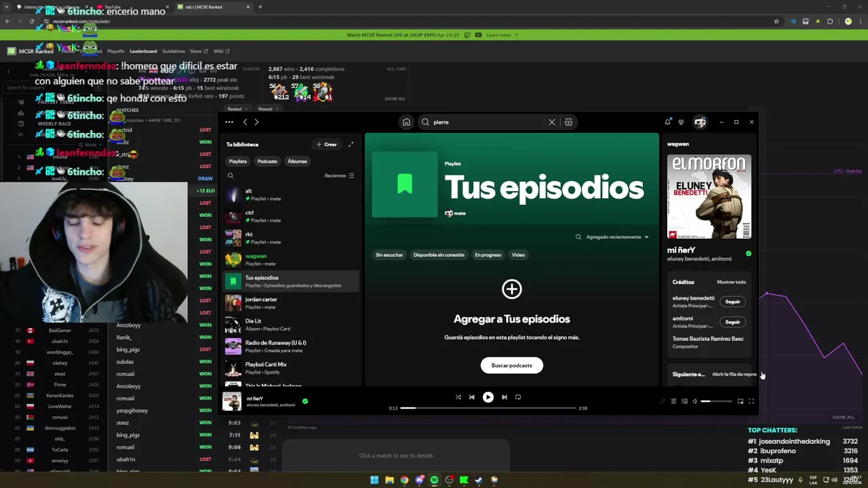Filter library by Álbumes
This screenshot has width=868, height=488.
pyautogui.click(x=297, y=161)
